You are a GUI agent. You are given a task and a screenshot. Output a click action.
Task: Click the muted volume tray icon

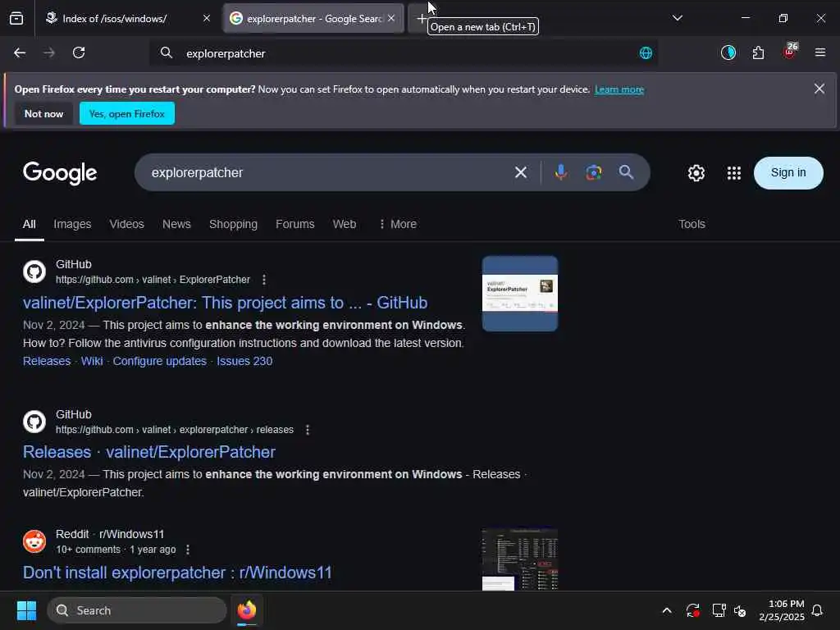coord(740,610)
